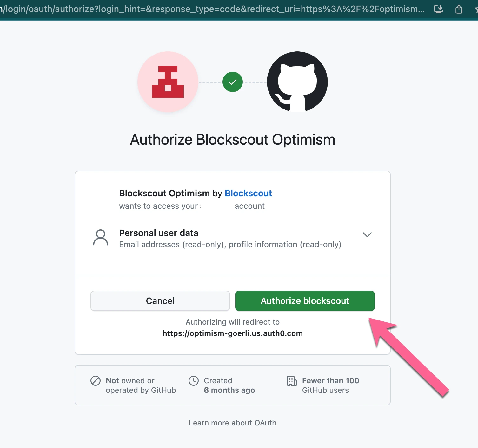Click the share icon in browser toolbar
Image resolution: width=478 pixels, height=448 pixels.
[x=459, y=9]
